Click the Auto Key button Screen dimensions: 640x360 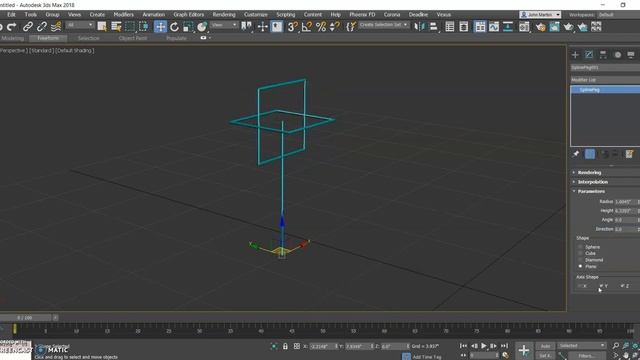coord(545,346)
